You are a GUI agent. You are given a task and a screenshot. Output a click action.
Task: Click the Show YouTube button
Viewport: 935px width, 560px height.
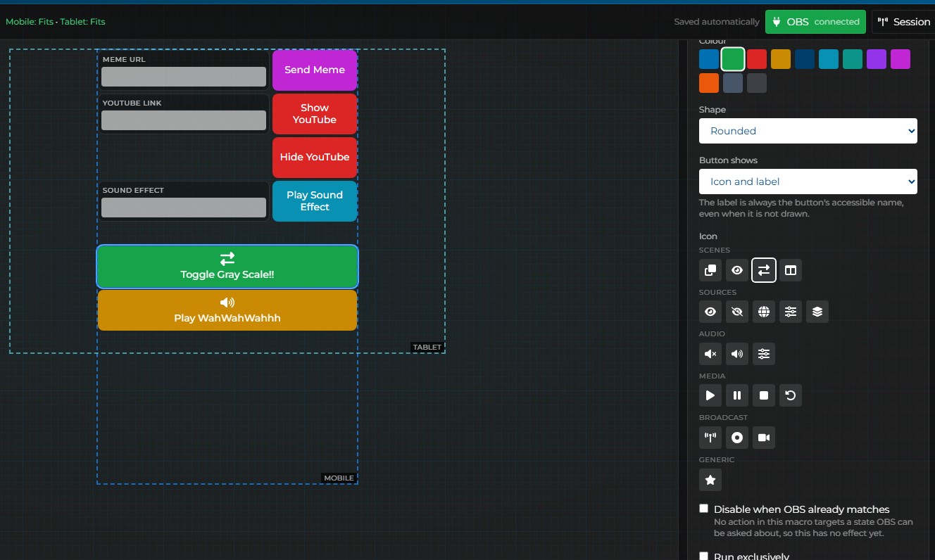[315, 114]
